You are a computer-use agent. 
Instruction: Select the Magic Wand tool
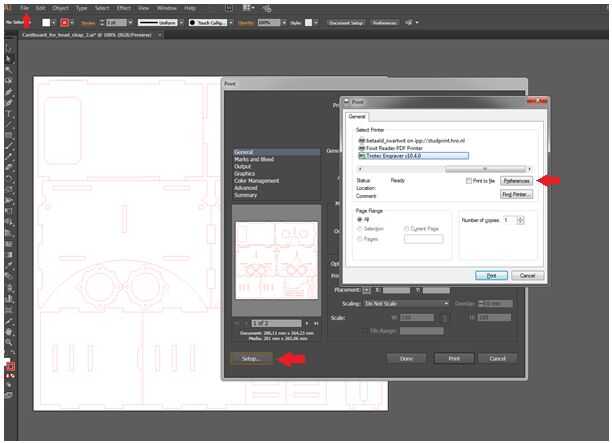tap(9, 70)
